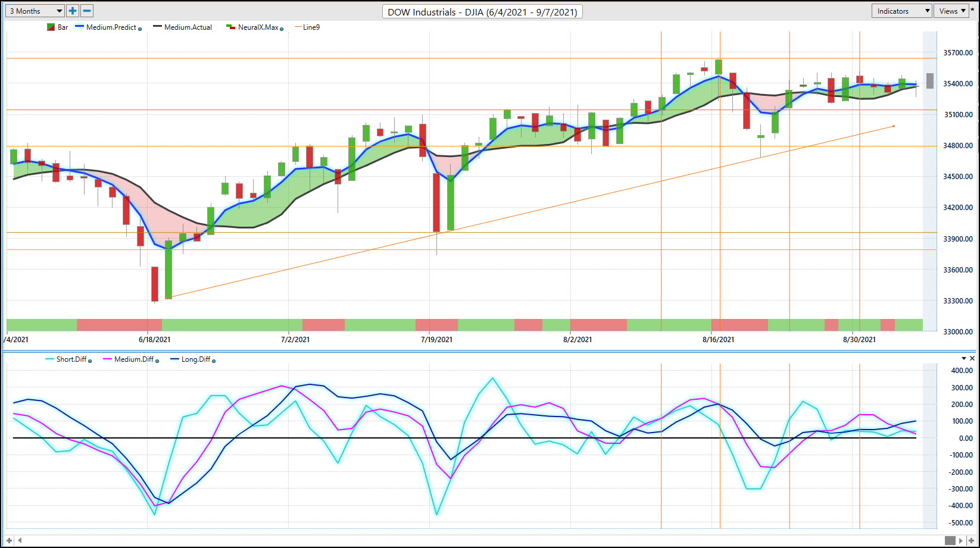Viewport: 980px width, 548px height.
Task: Click the 0.00 value on Diff axis
Action: pos(966,439)
